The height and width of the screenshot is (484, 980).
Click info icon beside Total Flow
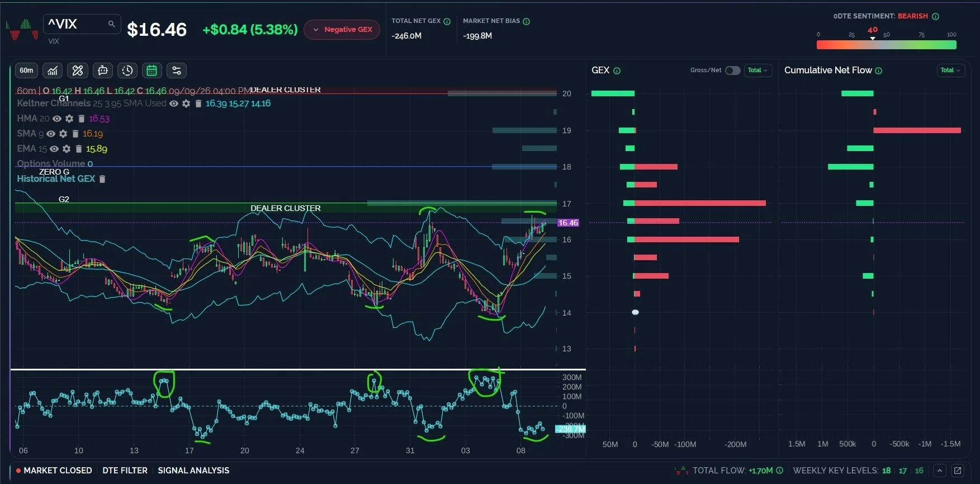(780, 471)
